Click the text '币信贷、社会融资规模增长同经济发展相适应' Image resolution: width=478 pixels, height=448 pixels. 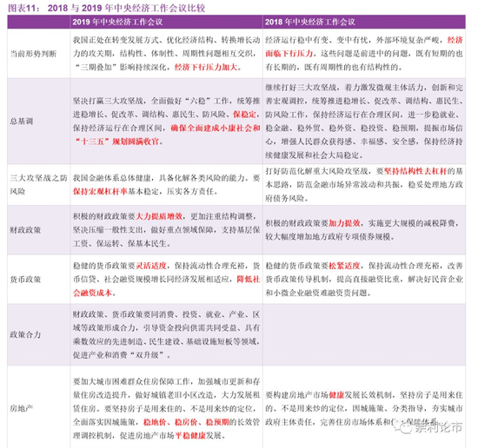151,280
